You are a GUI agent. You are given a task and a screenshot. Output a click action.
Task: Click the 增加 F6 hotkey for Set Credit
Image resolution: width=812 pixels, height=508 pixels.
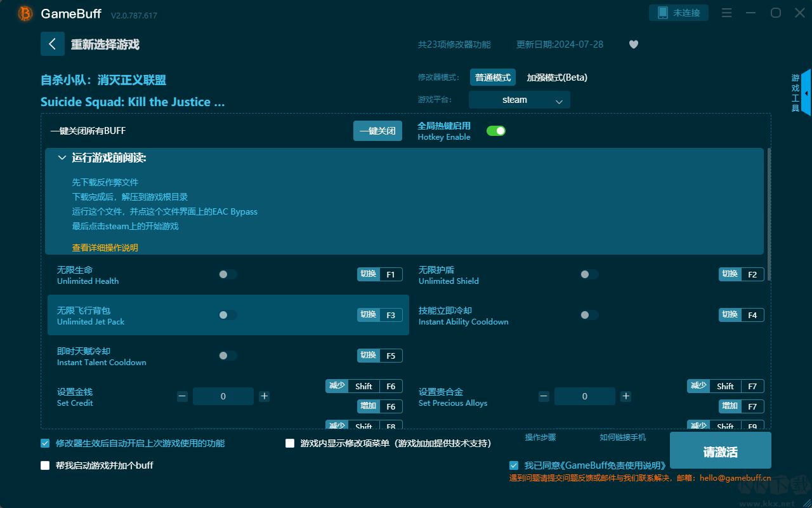pos(380,406)
